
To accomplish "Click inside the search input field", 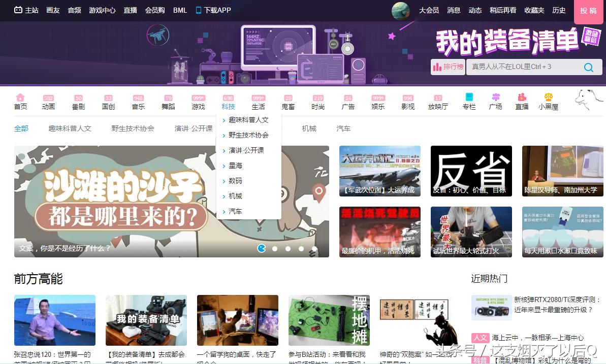I will (523, 67).
